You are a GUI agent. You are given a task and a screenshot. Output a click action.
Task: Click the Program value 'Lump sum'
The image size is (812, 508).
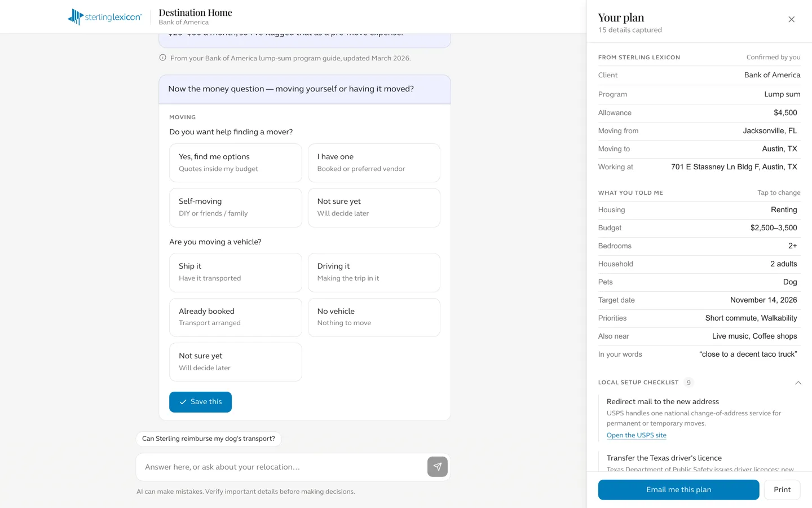coord(782,94)
